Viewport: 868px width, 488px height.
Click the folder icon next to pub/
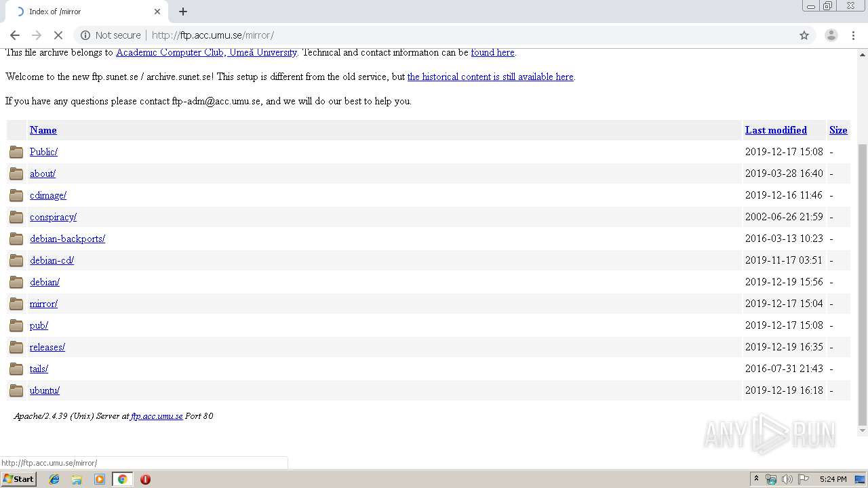16,325
